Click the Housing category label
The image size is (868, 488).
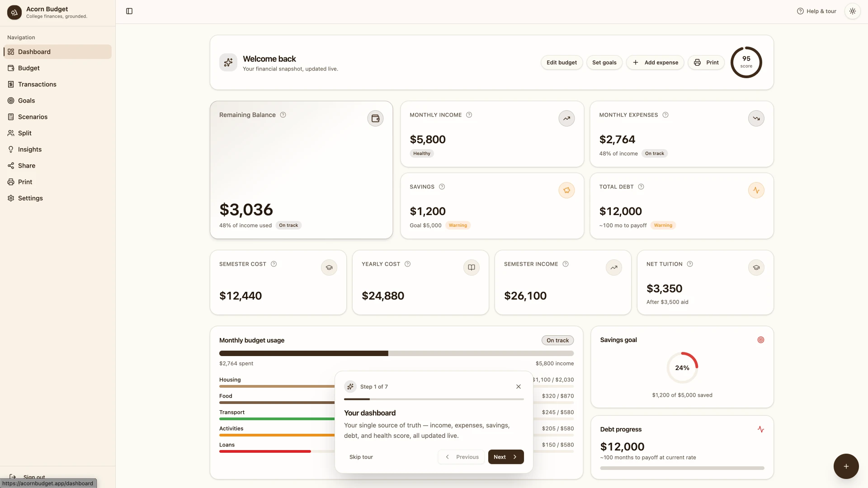(230, 380)
